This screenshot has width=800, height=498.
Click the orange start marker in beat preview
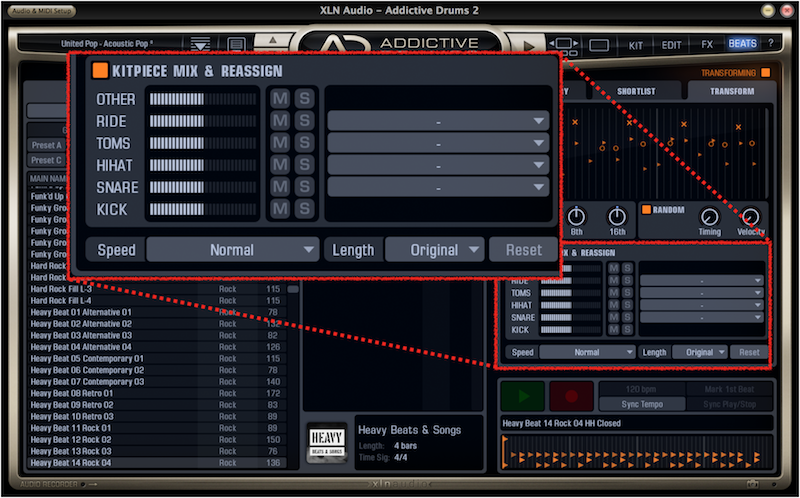point(505,452)
